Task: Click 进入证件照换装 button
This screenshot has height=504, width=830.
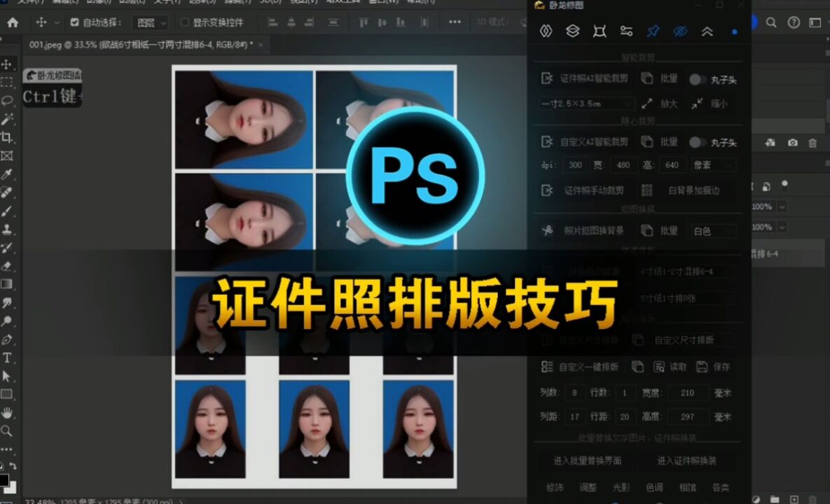Action: [686, 461]
